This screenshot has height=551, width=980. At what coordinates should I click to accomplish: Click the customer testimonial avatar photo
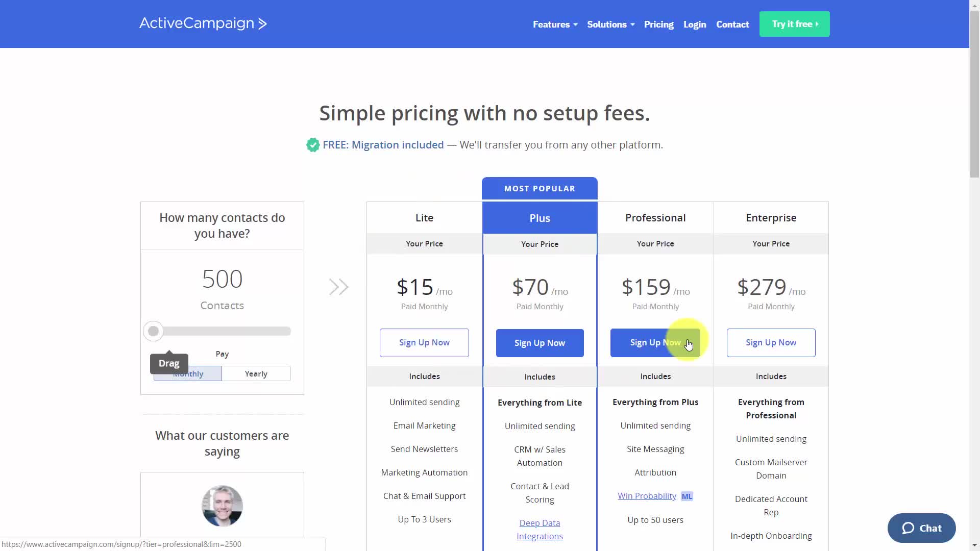pyautogui.click(x=222, y=506)
